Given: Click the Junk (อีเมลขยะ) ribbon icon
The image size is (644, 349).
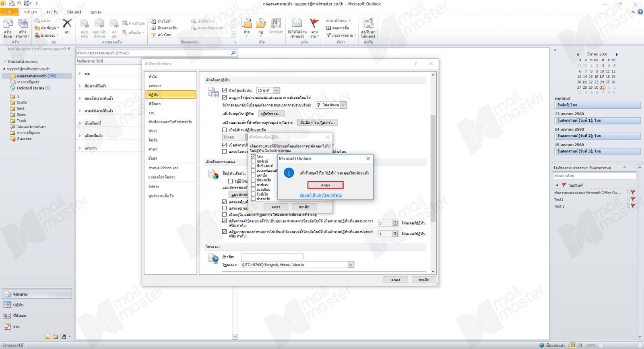Looking at the screenshot, I should [37, 35].
